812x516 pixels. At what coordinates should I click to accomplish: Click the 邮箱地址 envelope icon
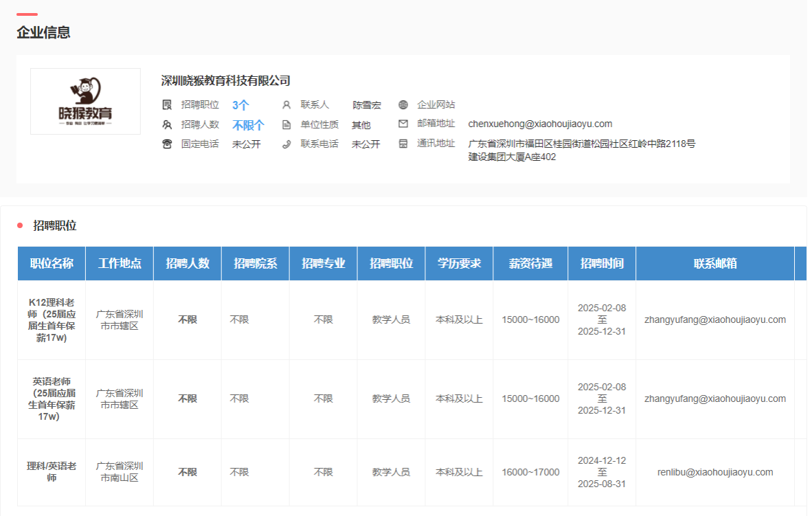pos(403,124)
